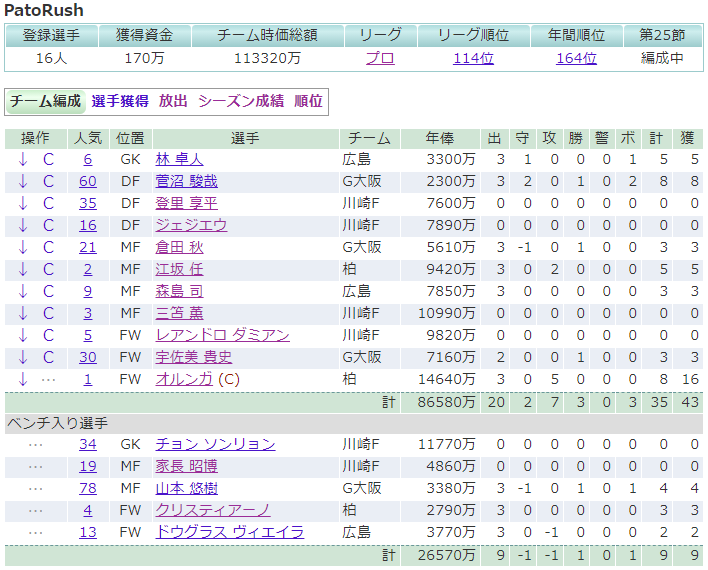
Task: Open player page for 三笘 薫
Action: point(179,313)
